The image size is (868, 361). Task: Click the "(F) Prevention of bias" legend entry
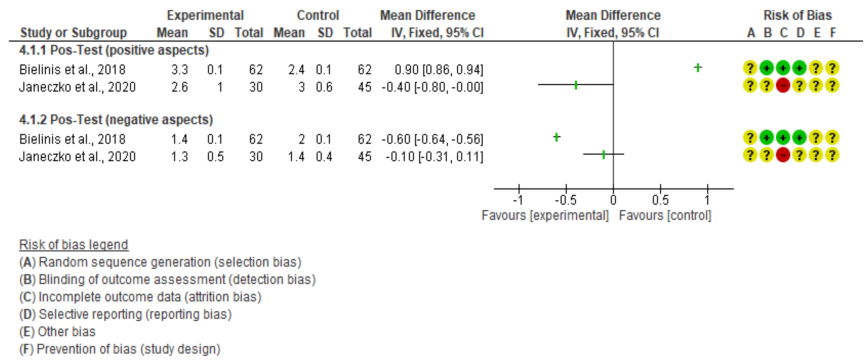click(x=120, y=349)
